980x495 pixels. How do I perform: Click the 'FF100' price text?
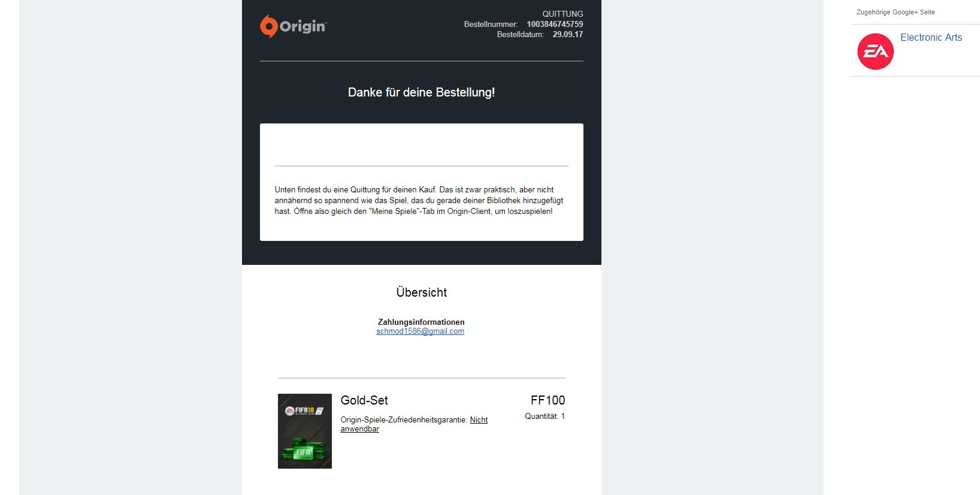click(548, 400)
